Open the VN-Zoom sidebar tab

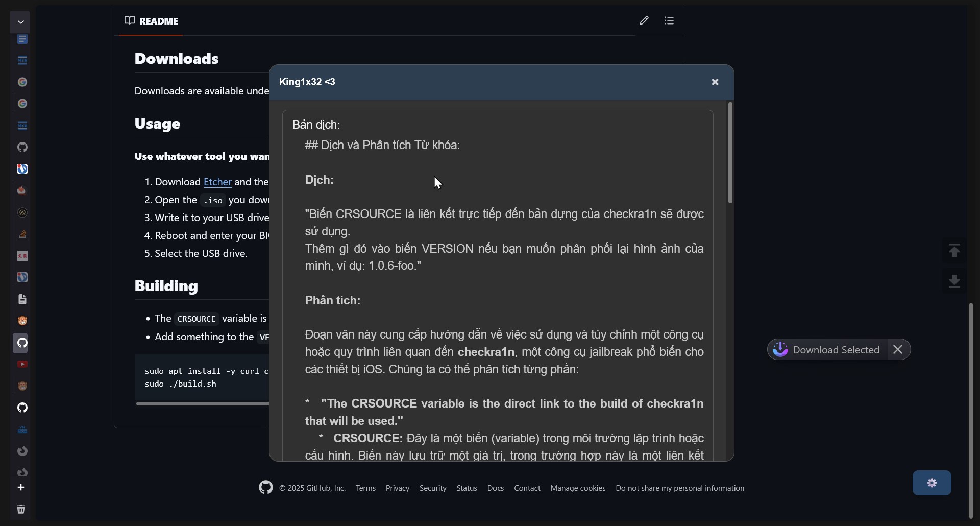22,429
